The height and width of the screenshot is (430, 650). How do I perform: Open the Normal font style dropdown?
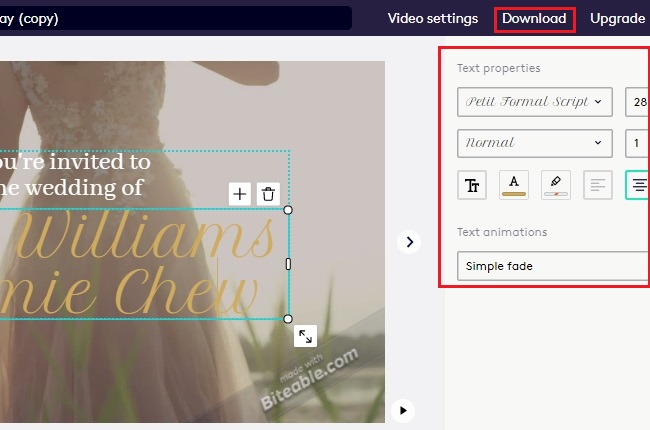tap(535, 143)
